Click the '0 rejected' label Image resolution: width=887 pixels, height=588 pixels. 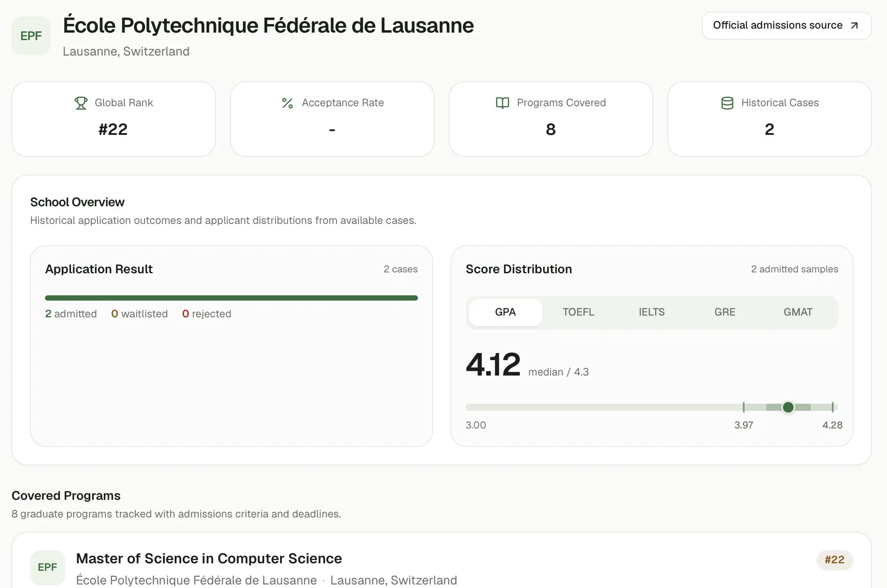tap(207, 314)
